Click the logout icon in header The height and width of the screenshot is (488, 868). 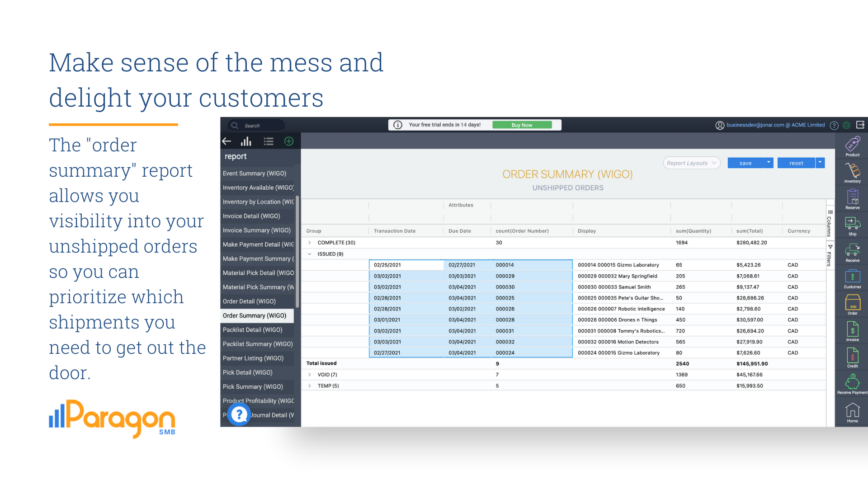coord(860,125)
